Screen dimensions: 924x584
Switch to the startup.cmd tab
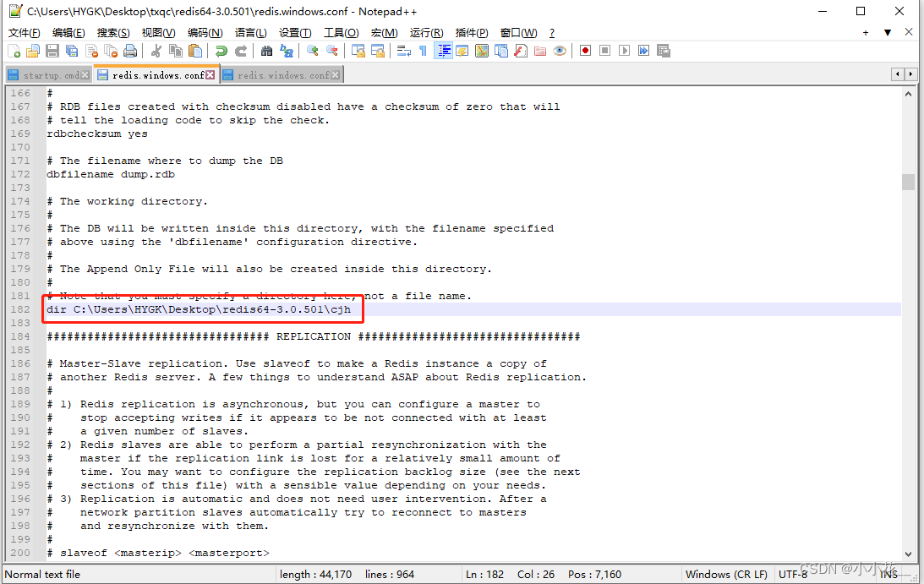click(x=51, y=75)
